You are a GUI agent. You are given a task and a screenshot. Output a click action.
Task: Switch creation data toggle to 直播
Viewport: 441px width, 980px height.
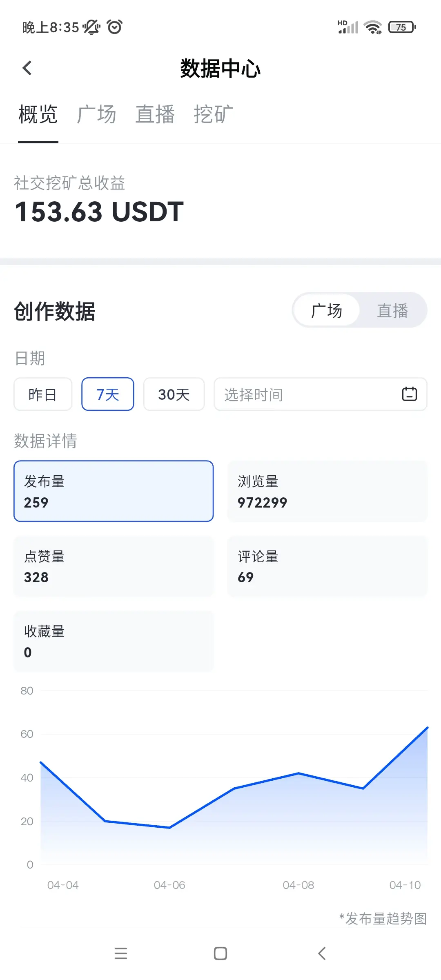(392, 311)
